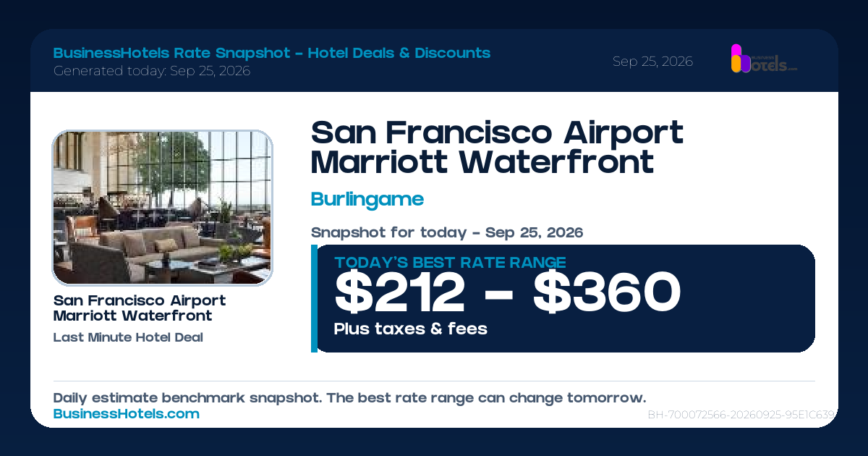Click the daily estimate benchmark disclaimer text
Image resolution: width=868 pixels, height=456 pixels.
click(x=349, y=398)
